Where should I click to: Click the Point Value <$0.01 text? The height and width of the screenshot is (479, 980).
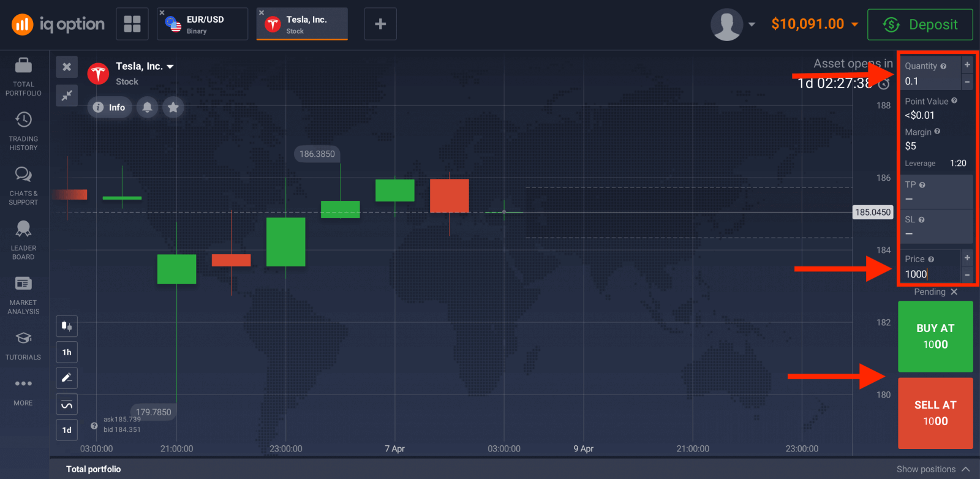[x=920, y=115]
